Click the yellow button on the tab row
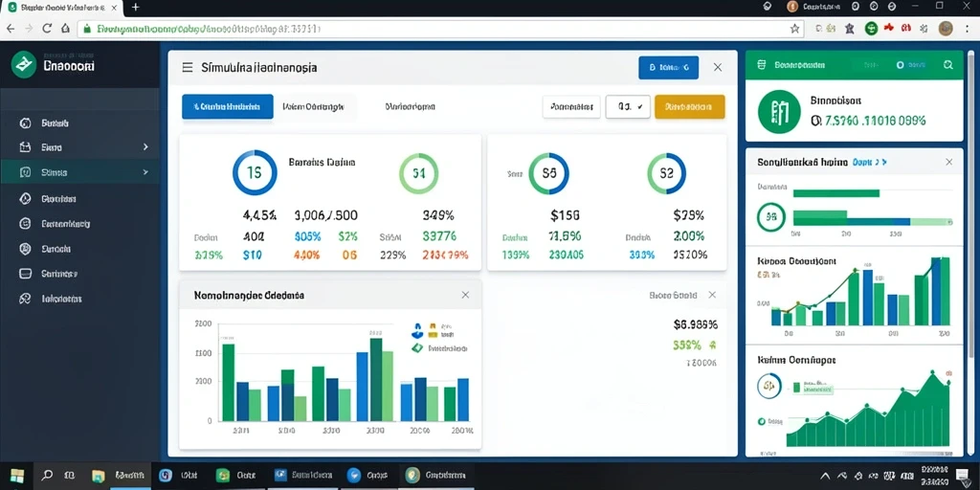This screenshot has width=980, height=490. coord(689,107)
